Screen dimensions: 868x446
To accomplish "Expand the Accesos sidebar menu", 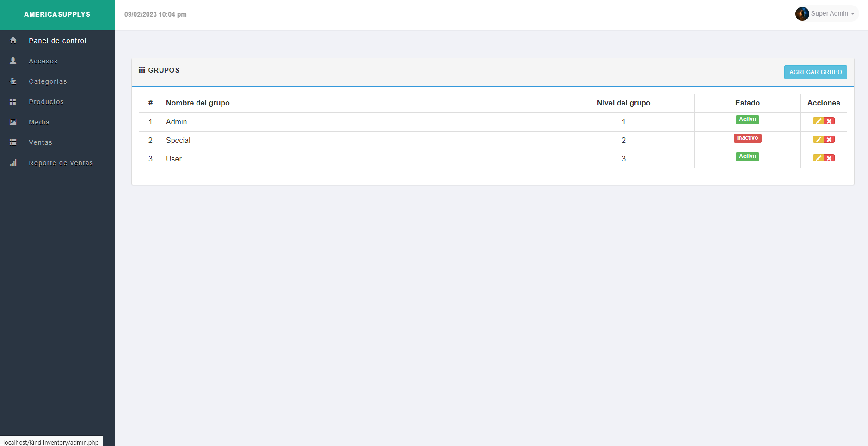I will (43, 61).
